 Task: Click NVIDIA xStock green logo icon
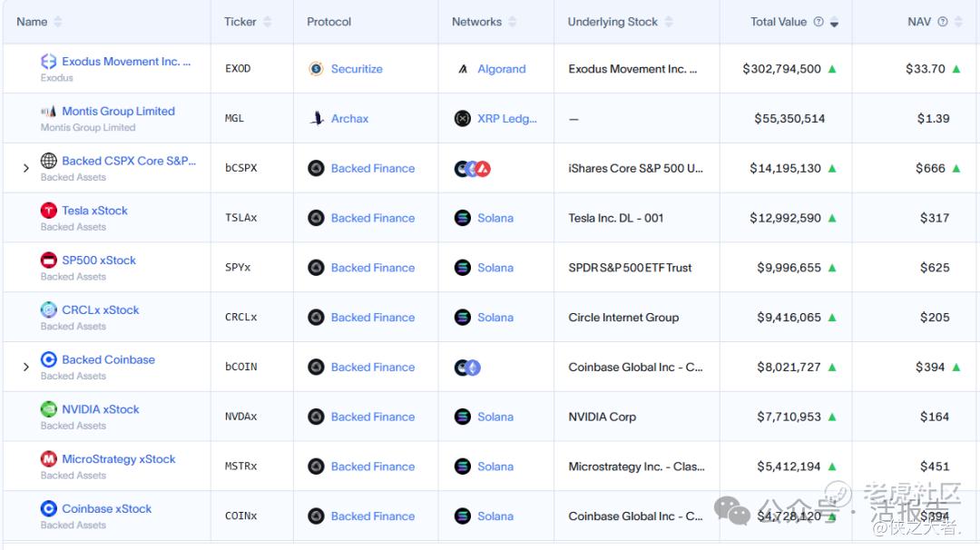(x=49, y=409)
